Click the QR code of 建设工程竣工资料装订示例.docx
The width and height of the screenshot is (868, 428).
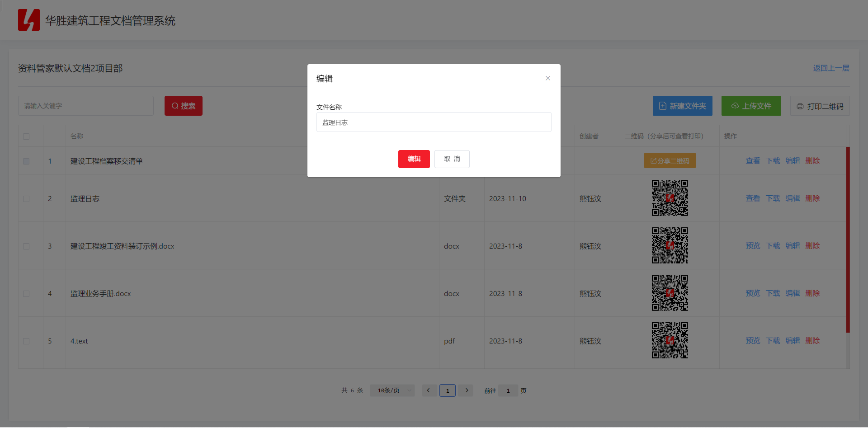(x=670, y=245)
